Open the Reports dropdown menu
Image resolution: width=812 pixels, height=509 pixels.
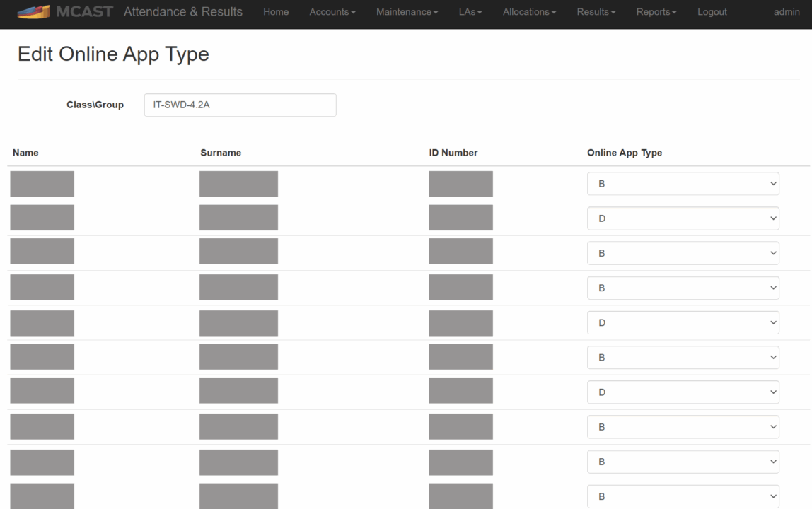point(656,12)
